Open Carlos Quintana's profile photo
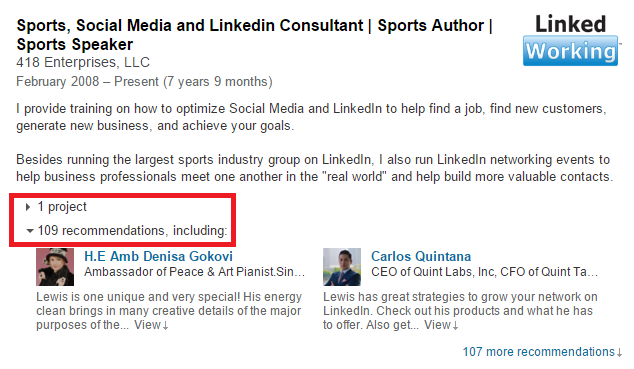This screenshot has height=369, width=634. [342, 267]
